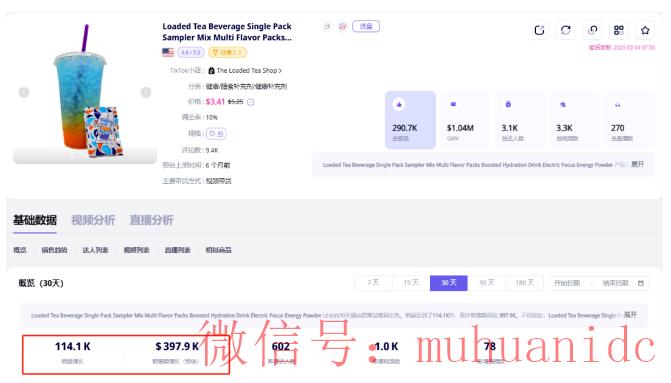Select the 3.1K creators card
Viewport: 671px width, 383px height.
pos(520,120)
